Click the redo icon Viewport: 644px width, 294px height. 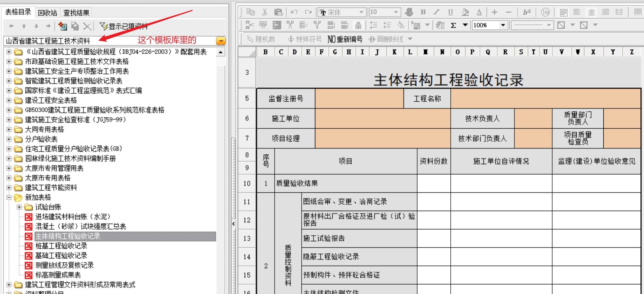click(x=308, y=12)
